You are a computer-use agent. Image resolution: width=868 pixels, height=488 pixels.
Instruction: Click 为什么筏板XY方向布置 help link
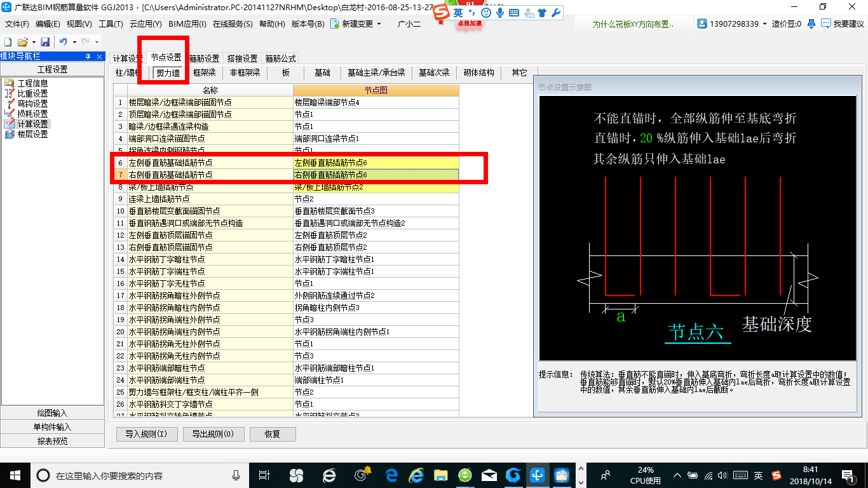coord(633,24)
